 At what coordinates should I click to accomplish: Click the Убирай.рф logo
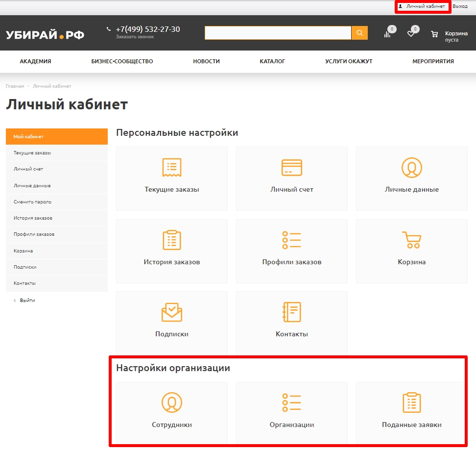click(x=45, y=34)
